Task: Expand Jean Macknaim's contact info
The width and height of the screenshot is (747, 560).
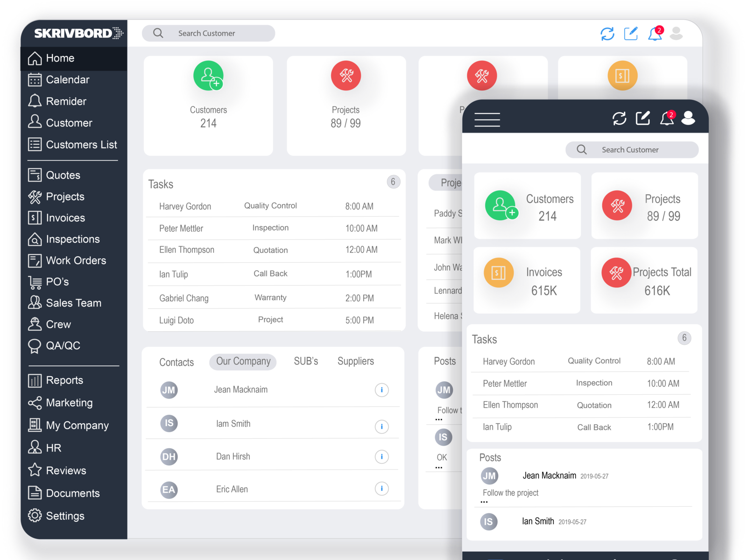Action: [x=382, y=390]
